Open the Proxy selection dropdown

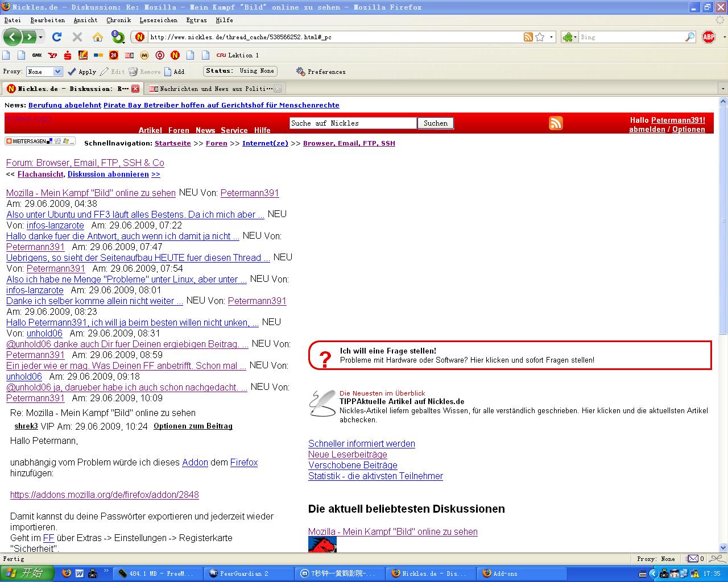point(44,72)
